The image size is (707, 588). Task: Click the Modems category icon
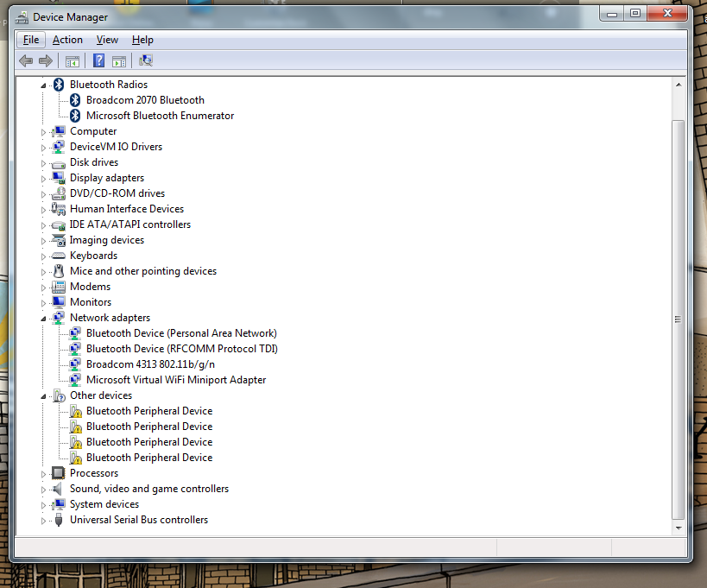pyautogui.click(x=59, y=287)
